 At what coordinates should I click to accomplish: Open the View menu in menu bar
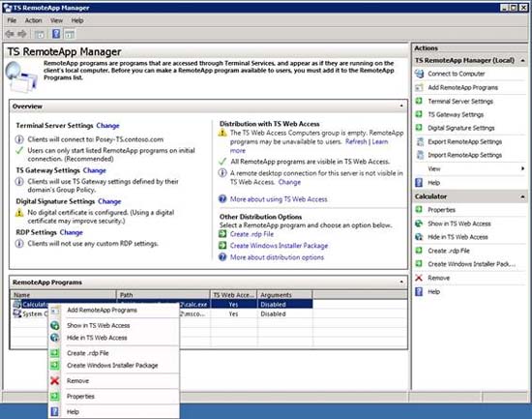tap(56, 20)
